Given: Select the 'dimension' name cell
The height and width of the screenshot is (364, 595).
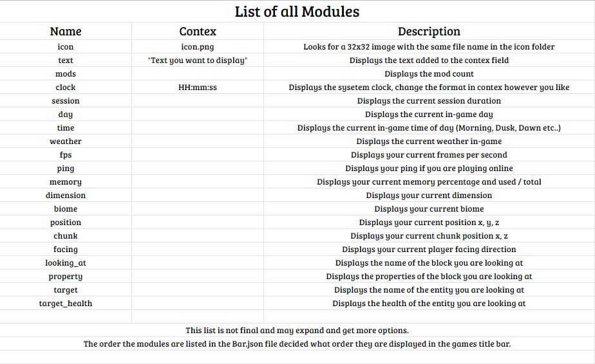Looking at the screenshot, I should (66, 196).
